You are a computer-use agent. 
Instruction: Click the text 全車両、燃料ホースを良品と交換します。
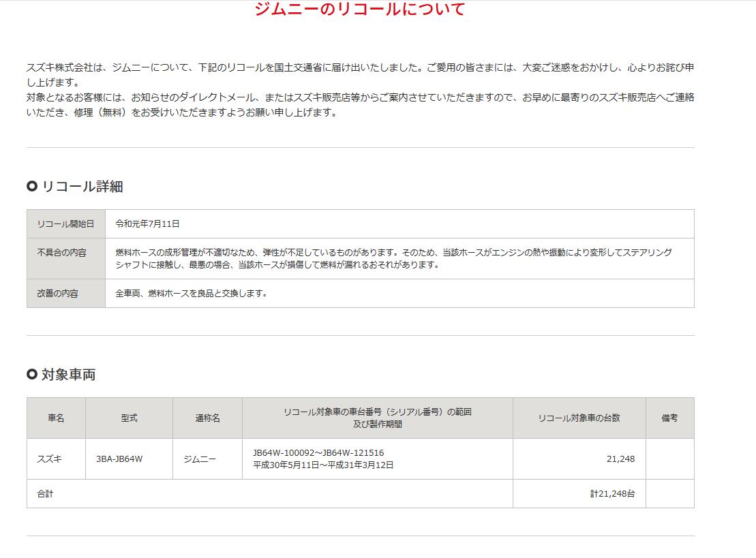coord(191,294)
